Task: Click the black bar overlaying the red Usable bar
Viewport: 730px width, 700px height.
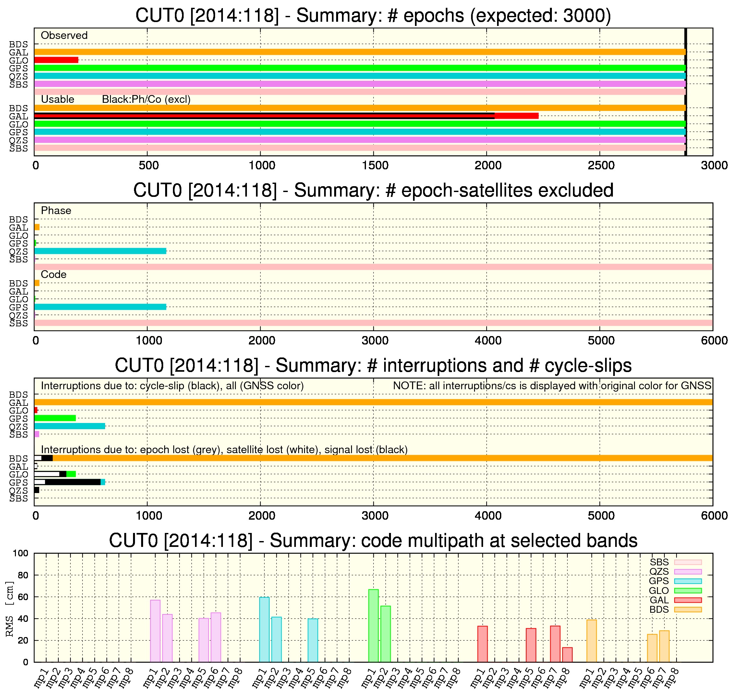Action: pos(264,116)
